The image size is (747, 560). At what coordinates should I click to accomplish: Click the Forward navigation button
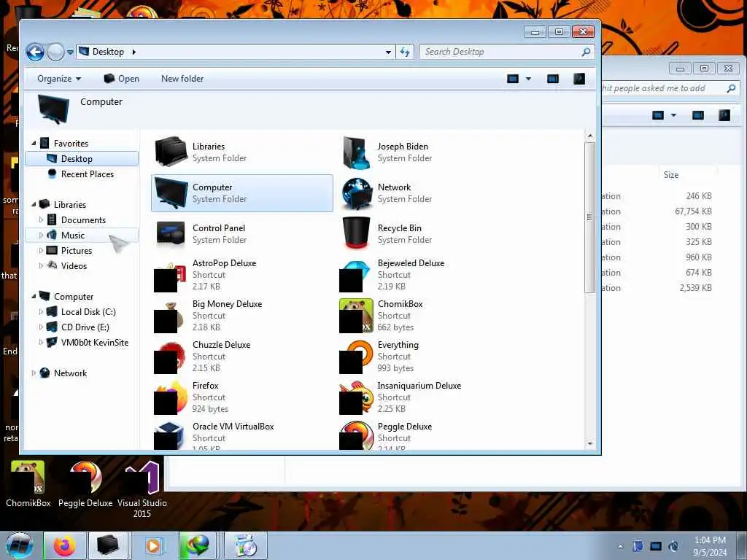pyautogui.click(x=55, y=52)
